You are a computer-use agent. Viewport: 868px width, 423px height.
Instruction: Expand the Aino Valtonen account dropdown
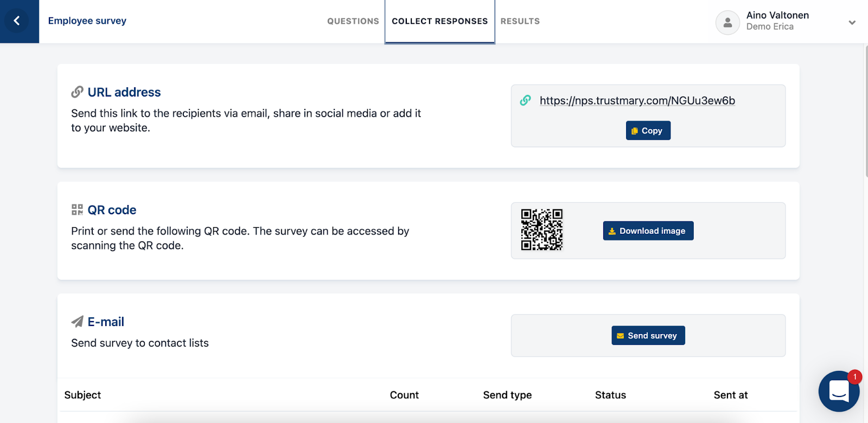(x=852, y=22)
